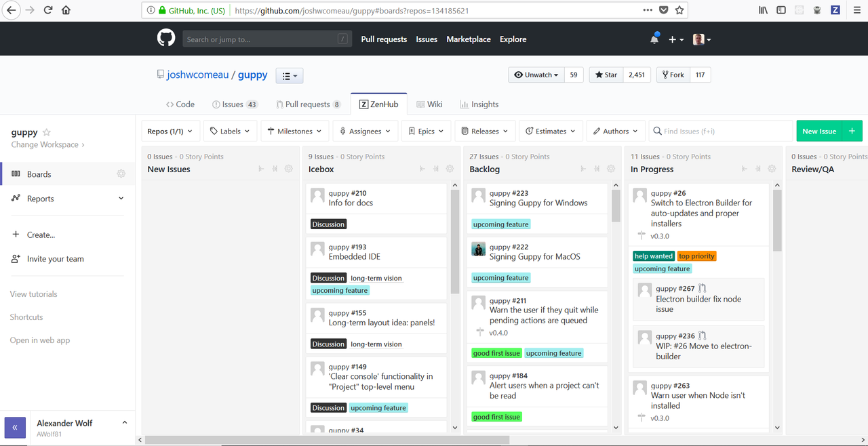The height and width of the screenshot is (446, 868).
Task: Unwatch the guppy repository
Action: [536, 75]
